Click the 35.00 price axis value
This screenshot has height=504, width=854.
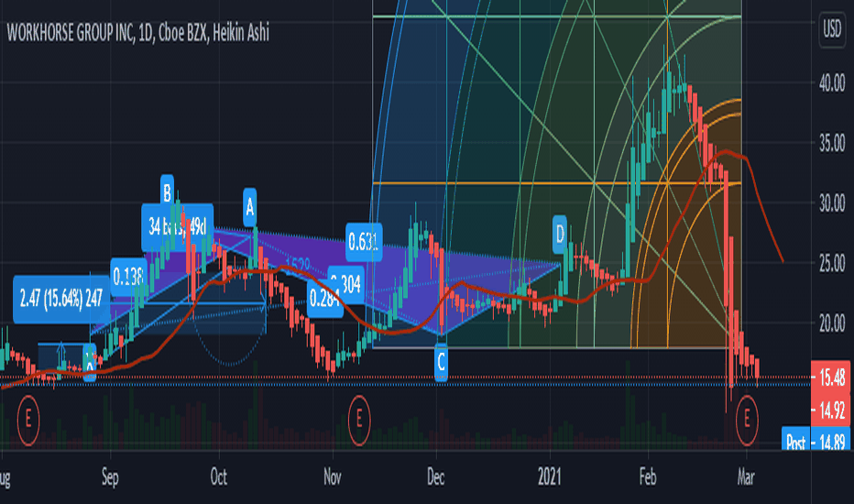pyautogui.click(x=832, y=144)
